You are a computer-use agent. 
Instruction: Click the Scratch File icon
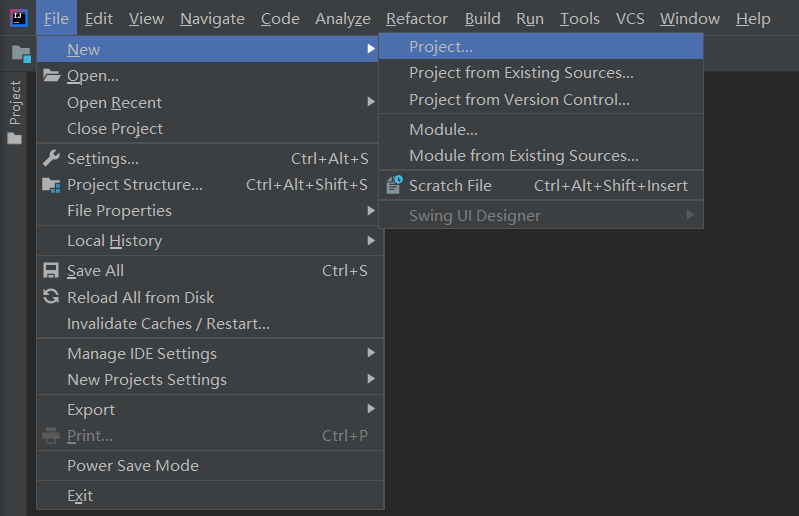(x=394, y=185)
